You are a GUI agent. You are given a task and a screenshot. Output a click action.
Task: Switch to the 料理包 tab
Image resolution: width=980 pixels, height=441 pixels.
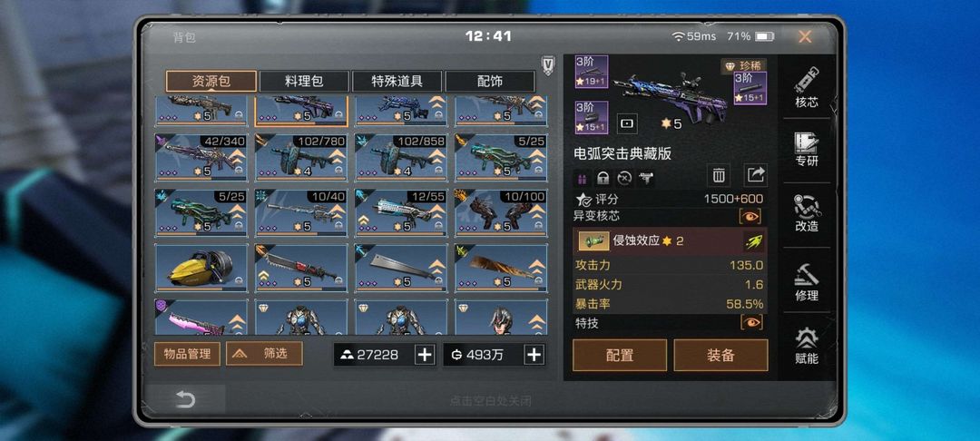click(304, 81)
